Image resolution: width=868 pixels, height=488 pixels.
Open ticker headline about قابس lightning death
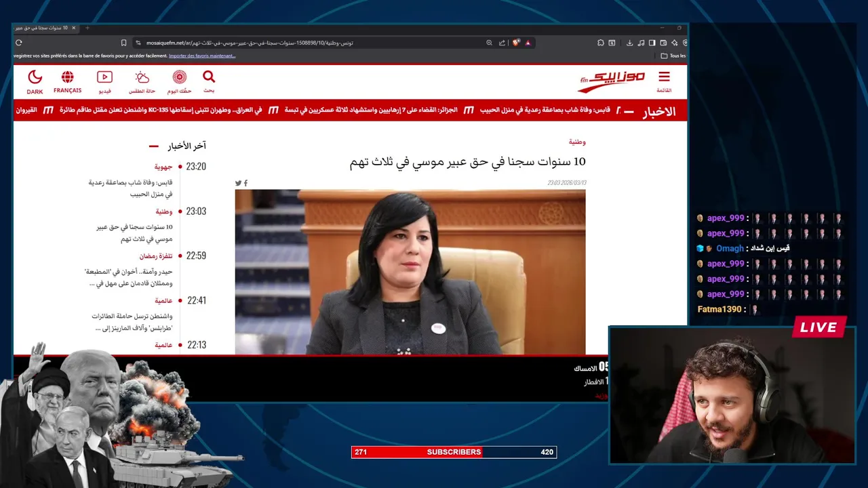coord(545,110)
